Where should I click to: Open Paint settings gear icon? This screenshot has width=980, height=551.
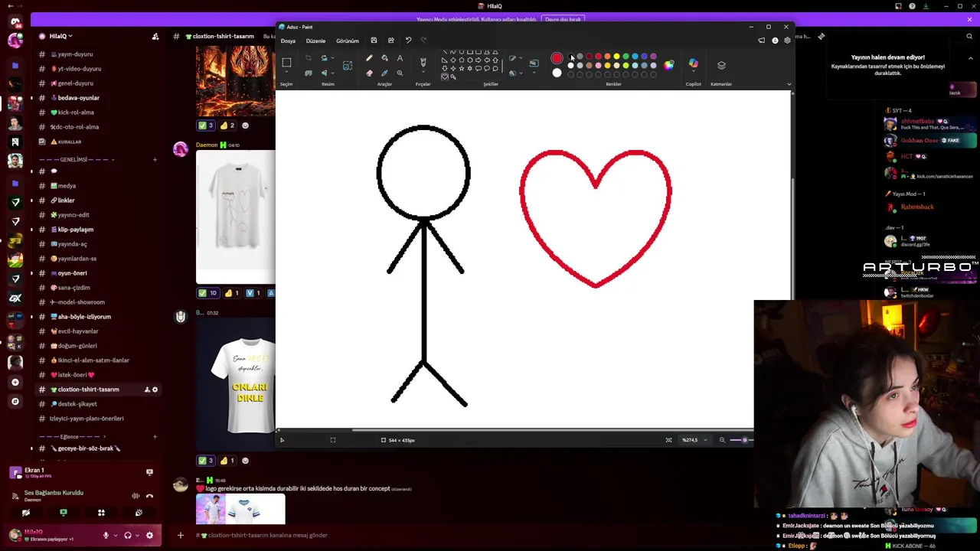[x=787, y=41]
